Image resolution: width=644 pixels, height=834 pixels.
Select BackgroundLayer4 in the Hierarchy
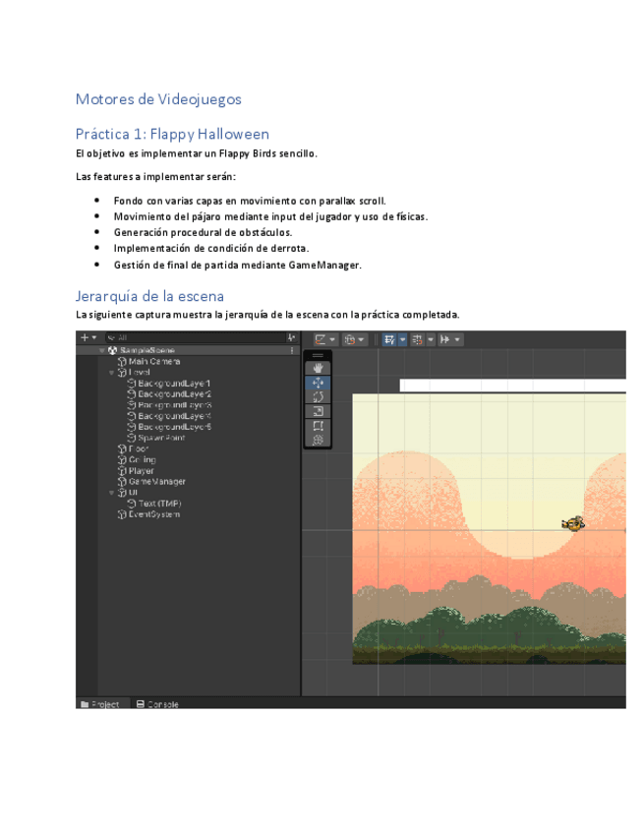(x=174, y=416)
